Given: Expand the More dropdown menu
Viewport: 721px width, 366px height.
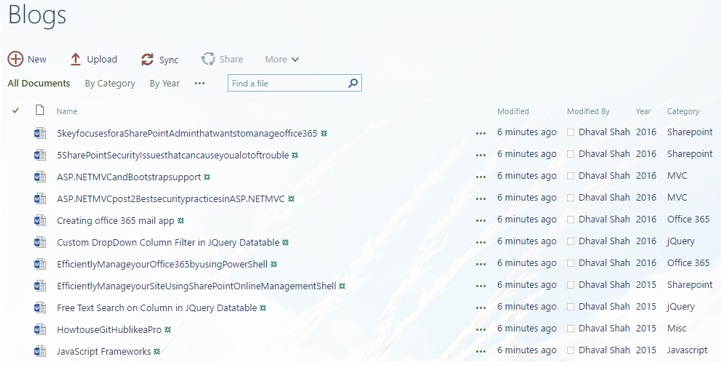Looking at the screenshot, I should [x=282, y=59].
